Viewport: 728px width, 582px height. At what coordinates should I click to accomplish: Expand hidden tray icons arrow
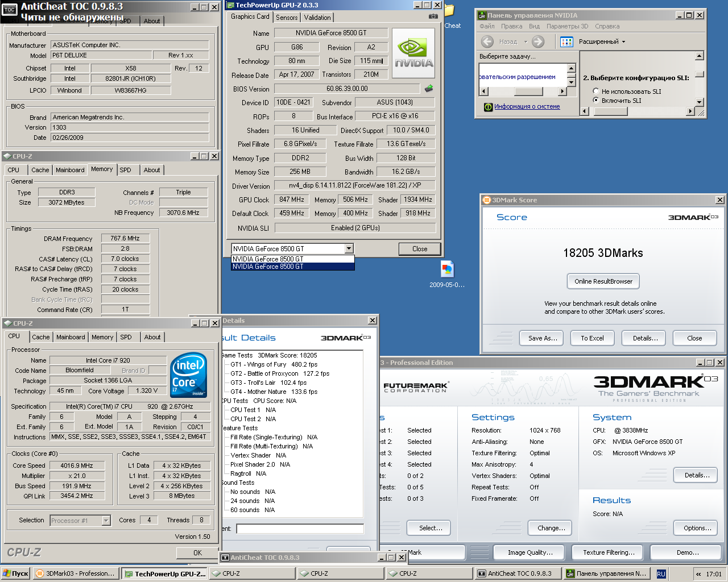click(x=698, y=574)
